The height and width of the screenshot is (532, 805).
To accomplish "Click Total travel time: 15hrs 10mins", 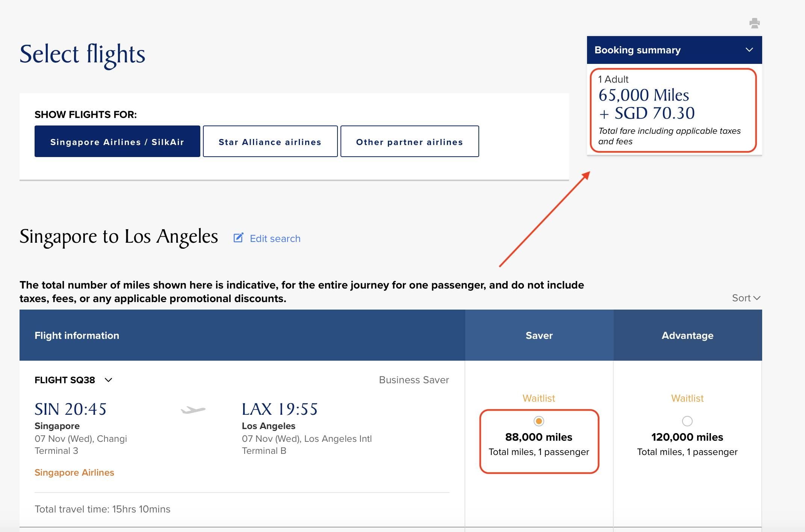I will click(102, 509).
